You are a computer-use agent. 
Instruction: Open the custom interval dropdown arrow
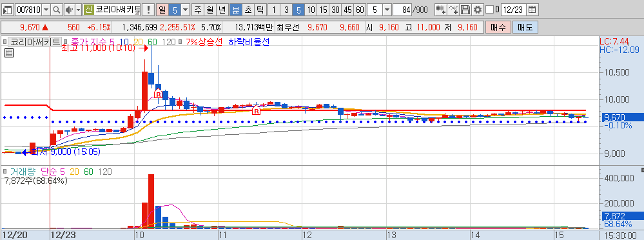point(387,10)
